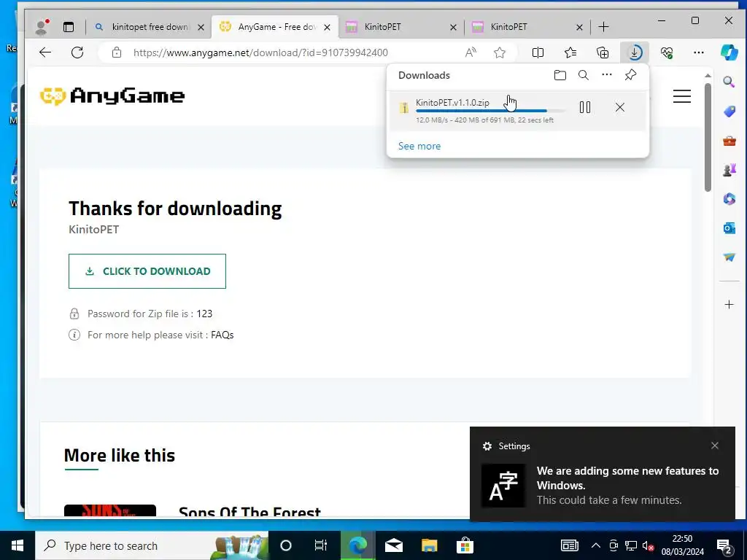Open split screen icon
Image resolution: width=747 pixels, height=560 pixels.
[538, 52]
